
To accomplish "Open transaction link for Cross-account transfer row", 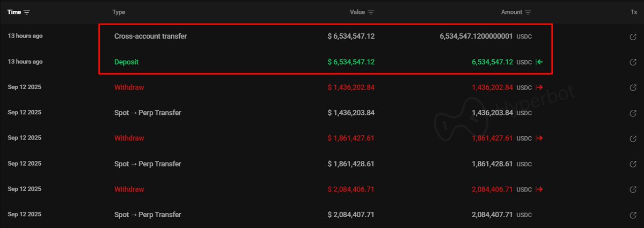I will [x=633, y=36].
